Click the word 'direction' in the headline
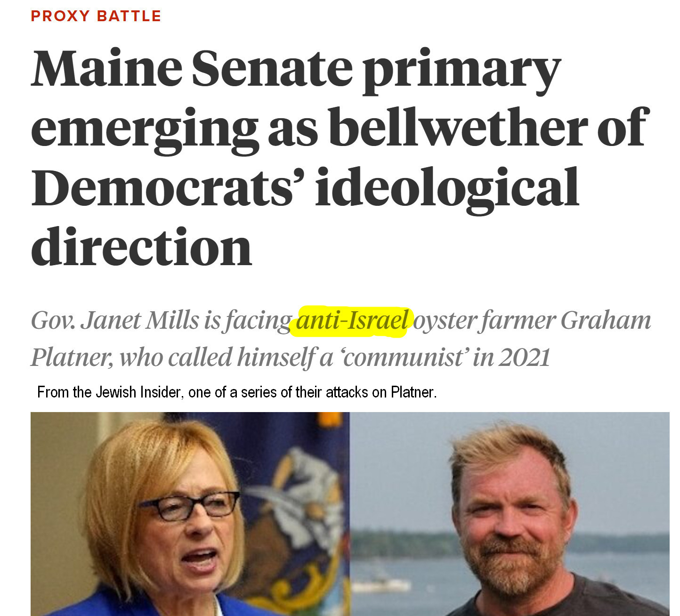Image resolution: width=680 pixels, height=616 pixels. pos(141,246)
